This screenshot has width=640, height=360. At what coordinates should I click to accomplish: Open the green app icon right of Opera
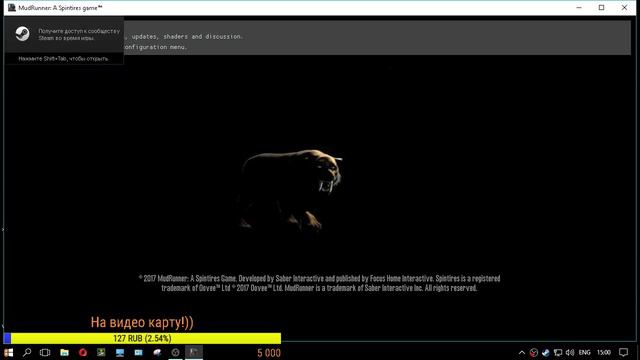click(101, 352)
